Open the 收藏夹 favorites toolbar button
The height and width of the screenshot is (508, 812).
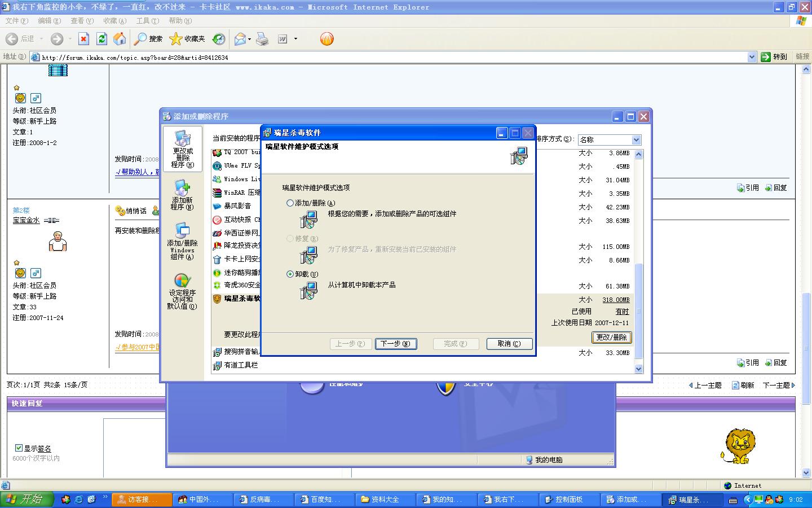tap(188, 39)
